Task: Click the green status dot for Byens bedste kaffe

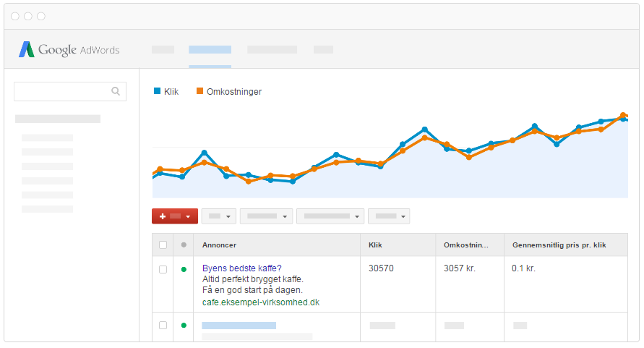Action: point(184,269)
